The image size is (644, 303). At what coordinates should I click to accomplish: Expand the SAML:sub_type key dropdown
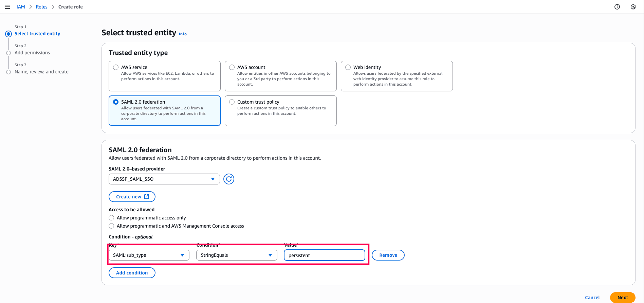tap(149, 255)
